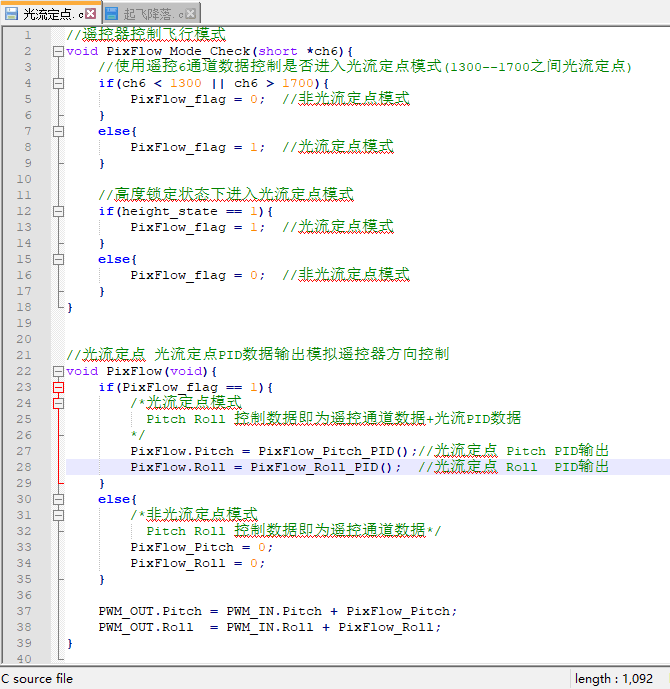670x689 pixels.
Task: Collapse the void PixFlow(void) function fold
Action: tap(58, 371)
